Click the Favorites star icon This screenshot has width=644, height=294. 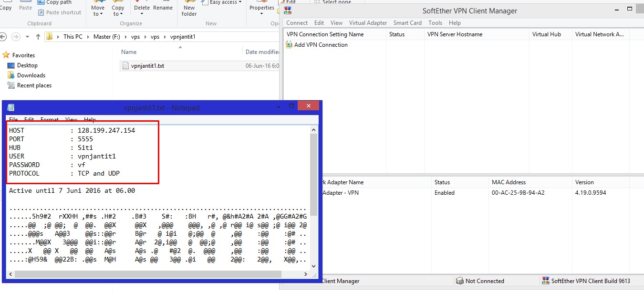(6, 55)
